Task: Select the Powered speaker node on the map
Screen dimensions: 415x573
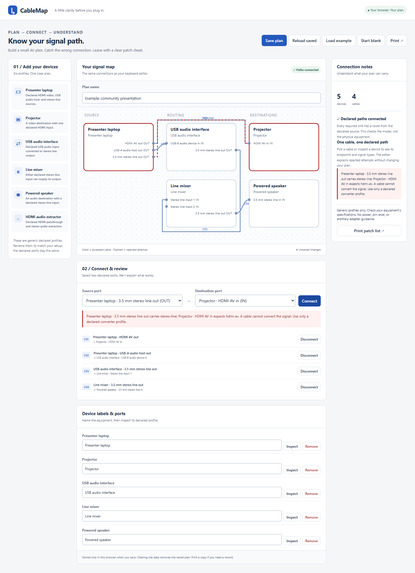Action: tap(284, 204)
